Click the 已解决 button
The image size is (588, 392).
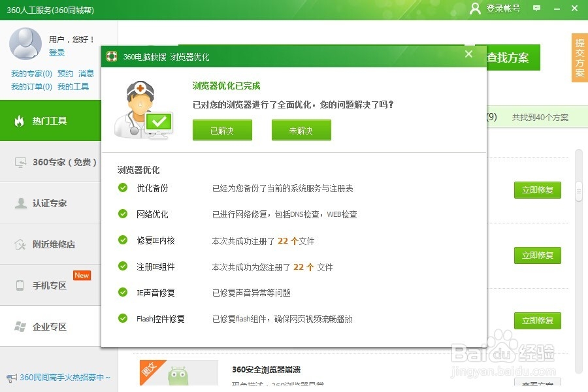(222, 130)
